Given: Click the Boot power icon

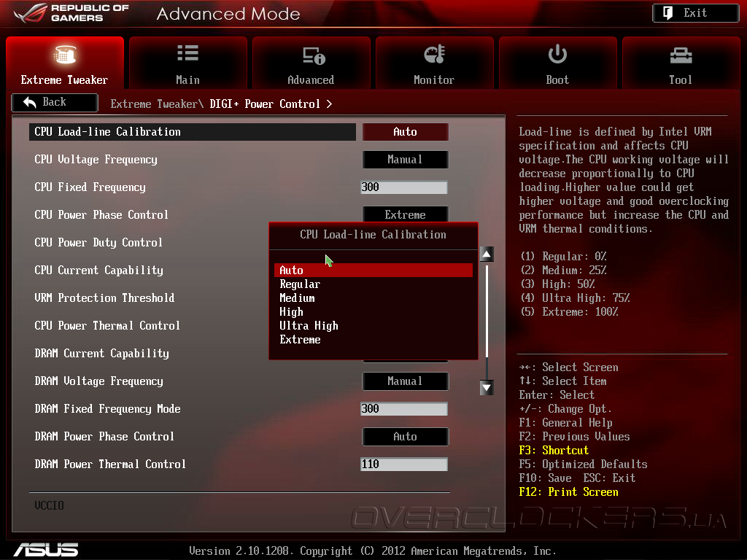Looking at the screenshot, I should [557, 54].
